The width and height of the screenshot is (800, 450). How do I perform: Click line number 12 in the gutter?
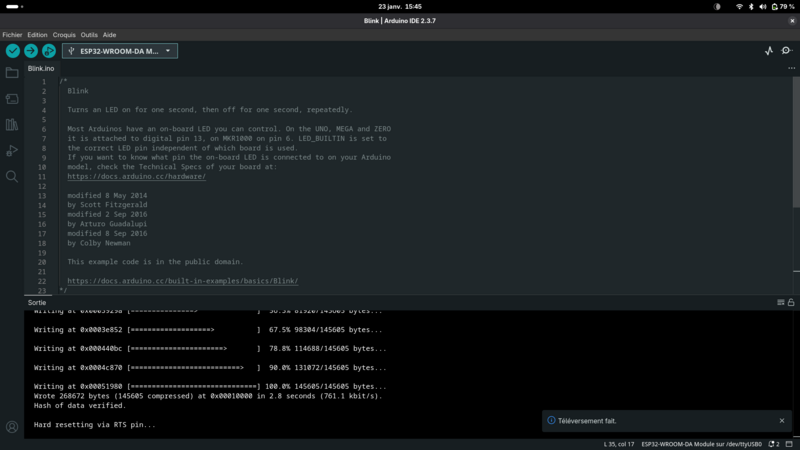tap(42, 186)
